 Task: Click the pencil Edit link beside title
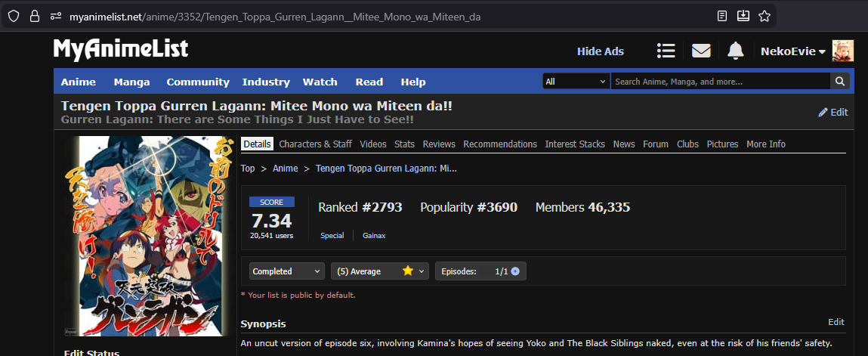(x=833, y=113)
